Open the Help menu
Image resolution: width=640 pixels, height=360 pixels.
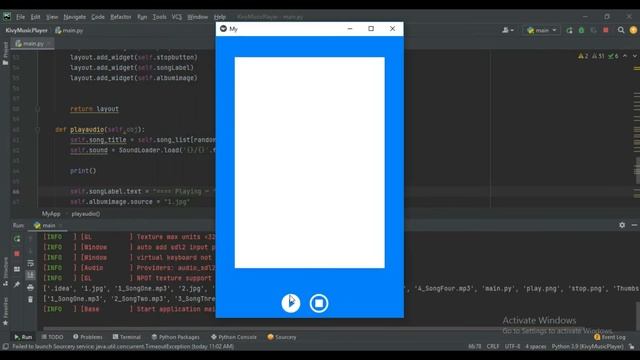pos(220,17)
